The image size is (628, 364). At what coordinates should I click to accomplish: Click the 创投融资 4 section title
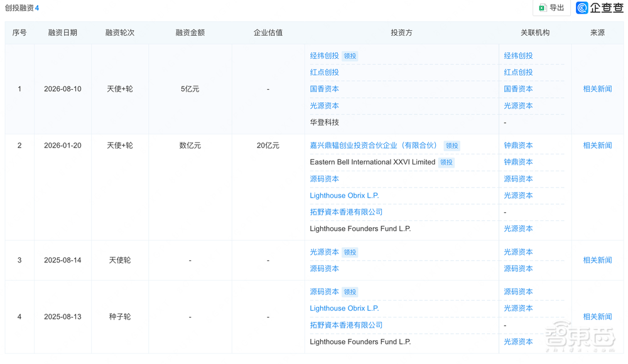22,8
